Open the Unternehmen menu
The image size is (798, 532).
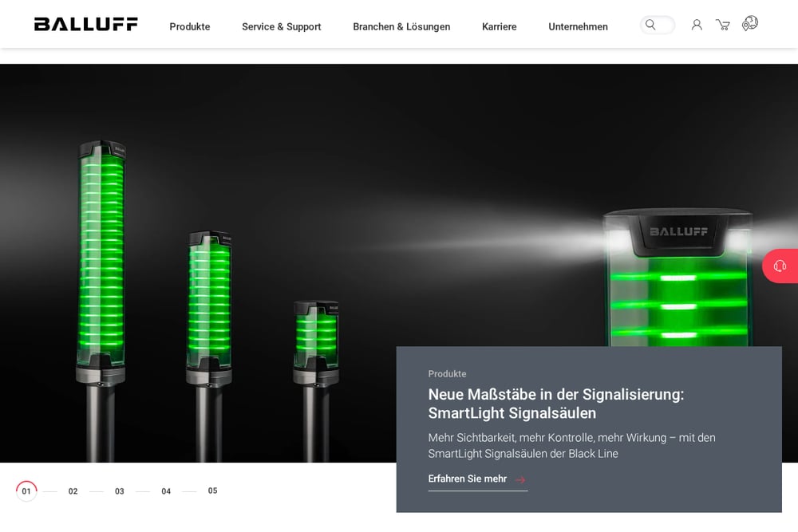pos(578,26)
